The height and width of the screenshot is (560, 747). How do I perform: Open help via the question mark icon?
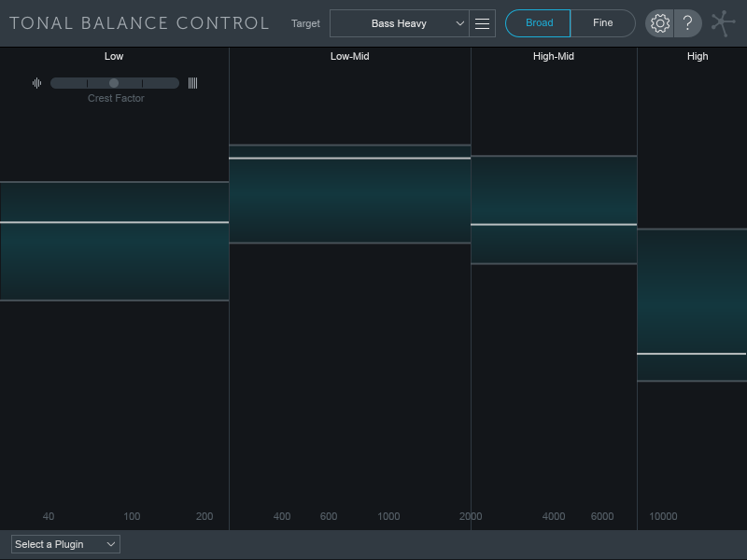688,23
